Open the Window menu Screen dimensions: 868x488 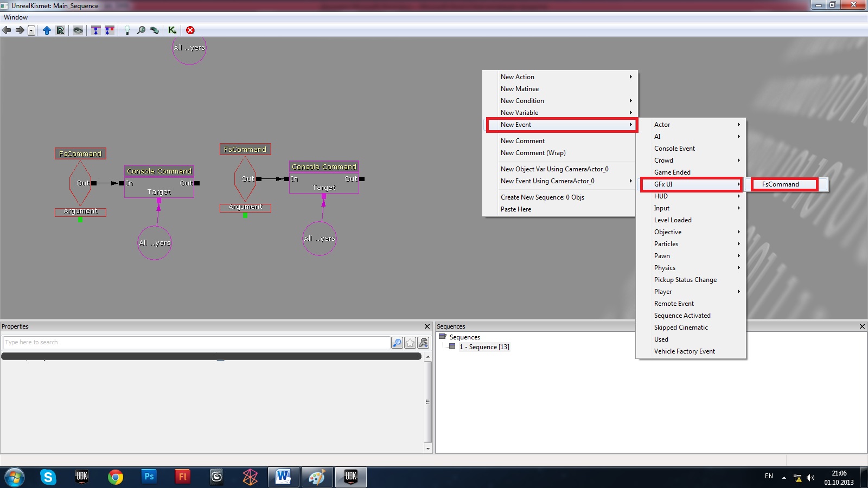pyautogui.click(x=16, y=17)
